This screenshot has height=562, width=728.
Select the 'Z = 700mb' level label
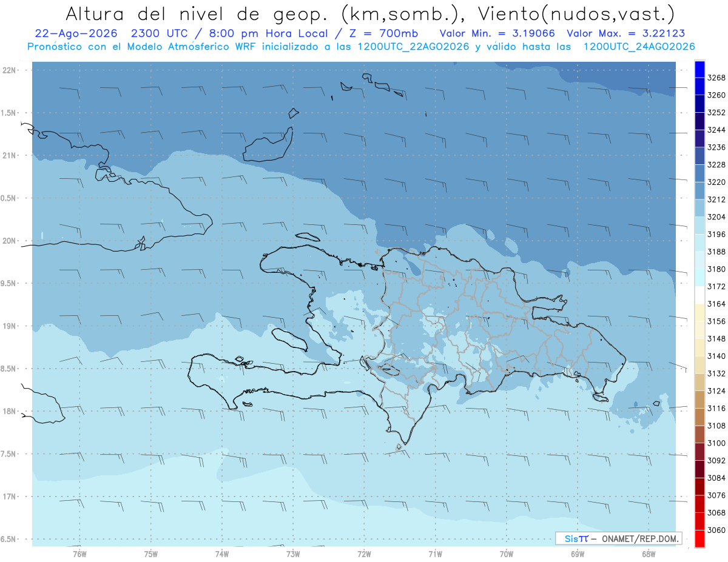click(x=382, y=33)
